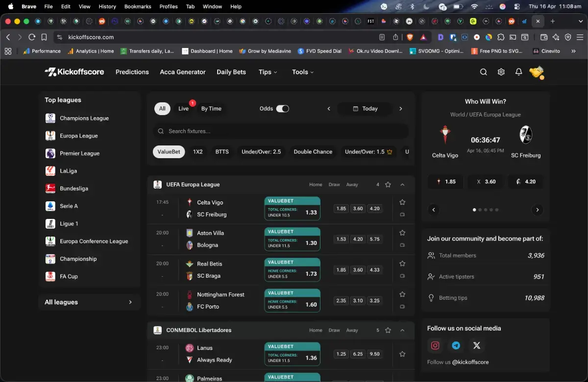Toggle the Odds switch
Image resolution: width=588 pixels, height=382 pixels.
(x=283, y=109)
